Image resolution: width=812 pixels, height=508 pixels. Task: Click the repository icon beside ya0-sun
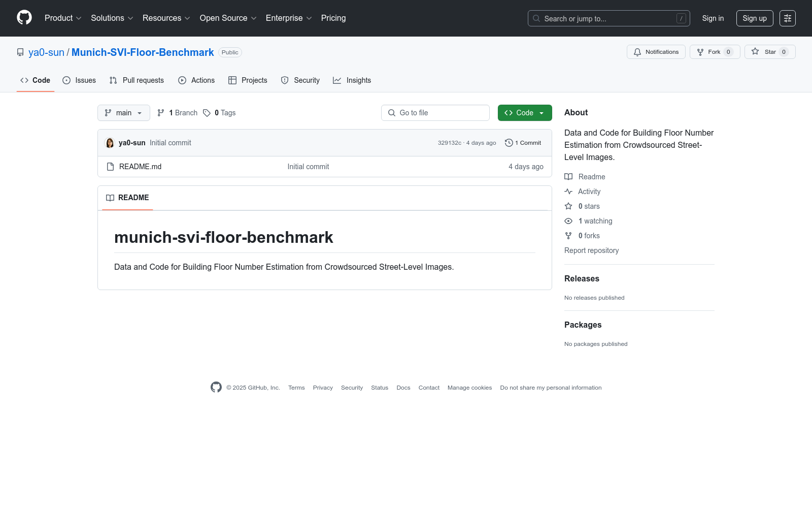pos(20,52)
